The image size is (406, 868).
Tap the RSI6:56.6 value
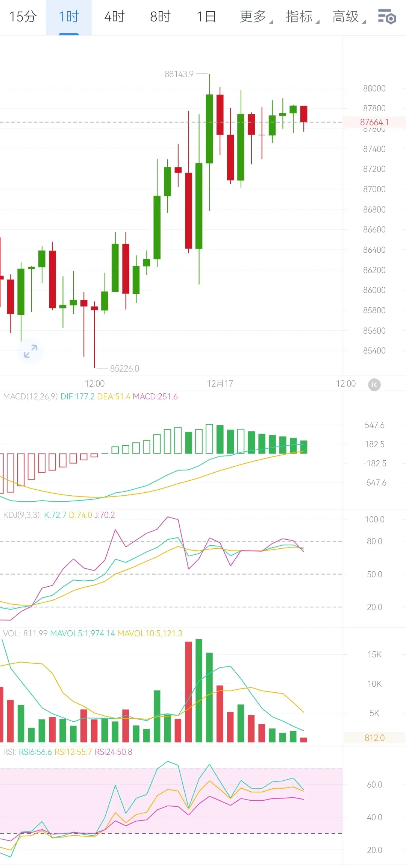coord(35,752)
